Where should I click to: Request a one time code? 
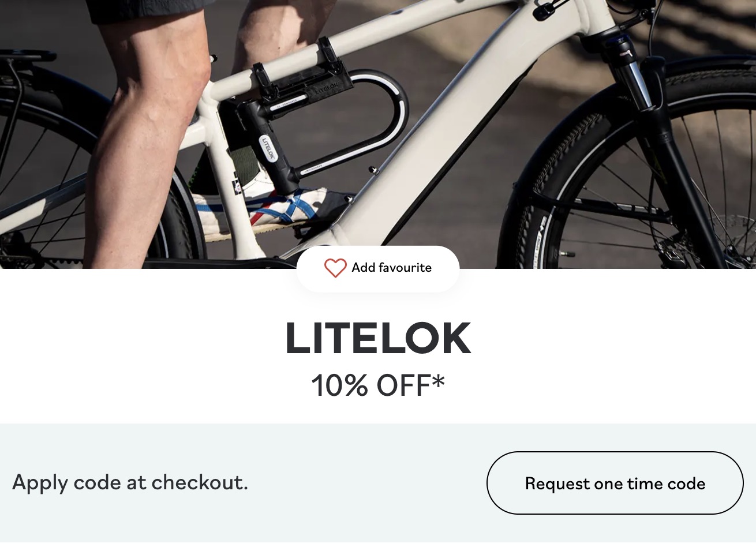tap(615, 483)
